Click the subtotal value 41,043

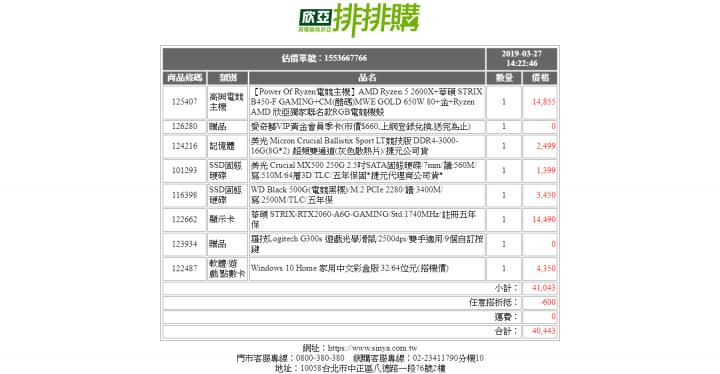click(x=544, y=288)
